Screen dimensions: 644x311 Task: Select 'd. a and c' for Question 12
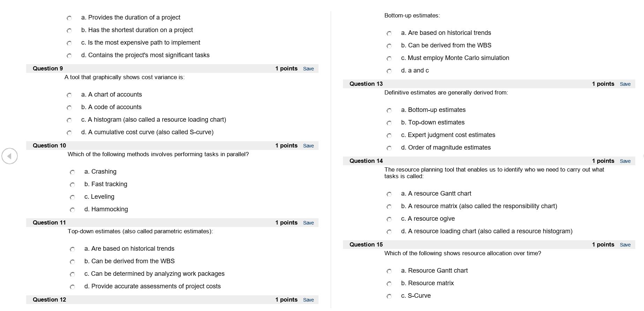tap(389, 71)
